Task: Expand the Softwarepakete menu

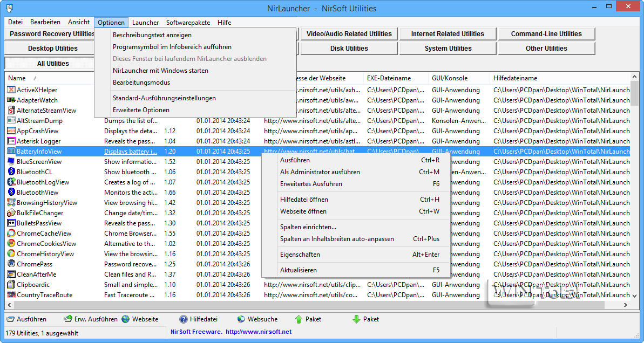Action: click(188, 23)
